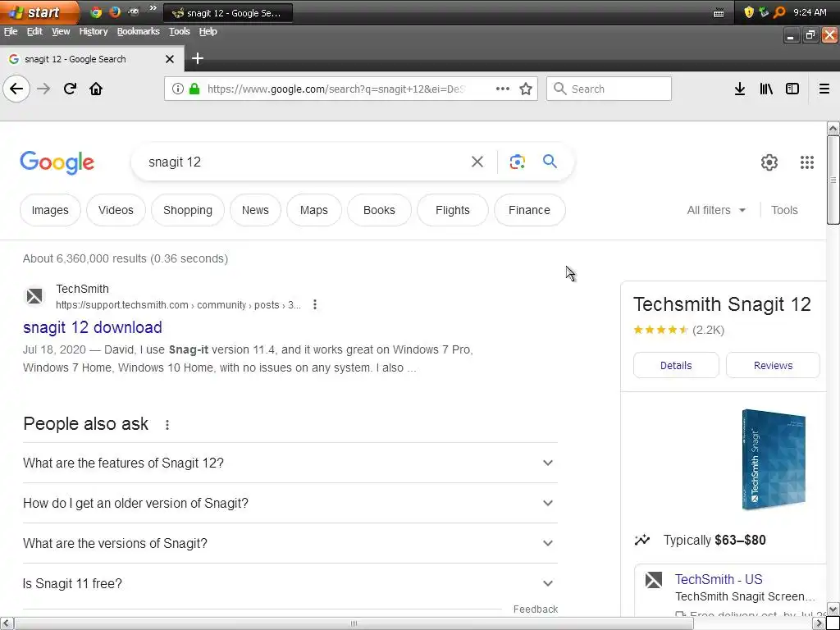Viewport: 840px width, 630px height.
Task: Click the Details button in knowledge panel
Action: point(676,365)
